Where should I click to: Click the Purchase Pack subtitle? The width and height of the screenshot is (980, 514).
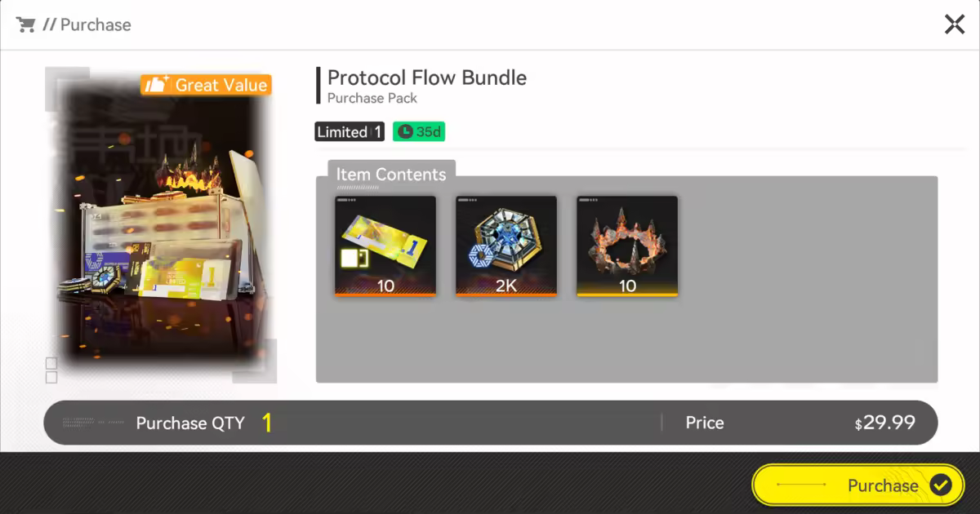pyautogui.click(x=372, y=99)
